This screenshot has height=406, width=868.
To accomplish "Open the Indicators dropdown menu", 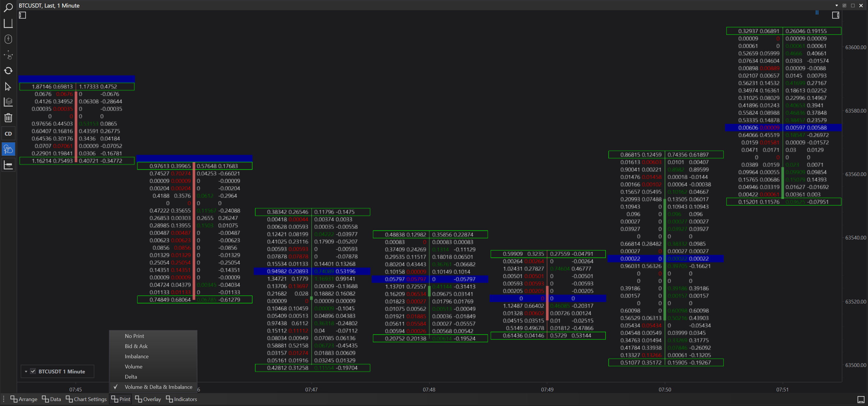I will tap(181, 399).
